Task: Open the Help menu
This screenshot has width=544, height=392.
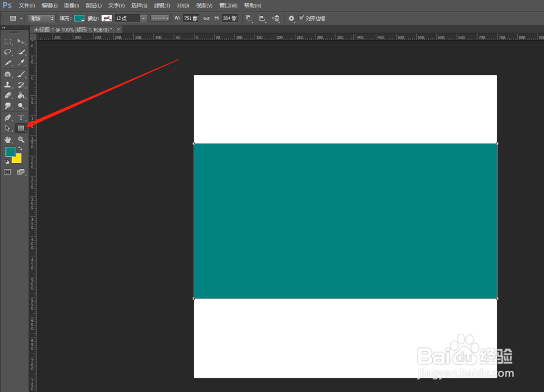Action: [x=252, y=5]
